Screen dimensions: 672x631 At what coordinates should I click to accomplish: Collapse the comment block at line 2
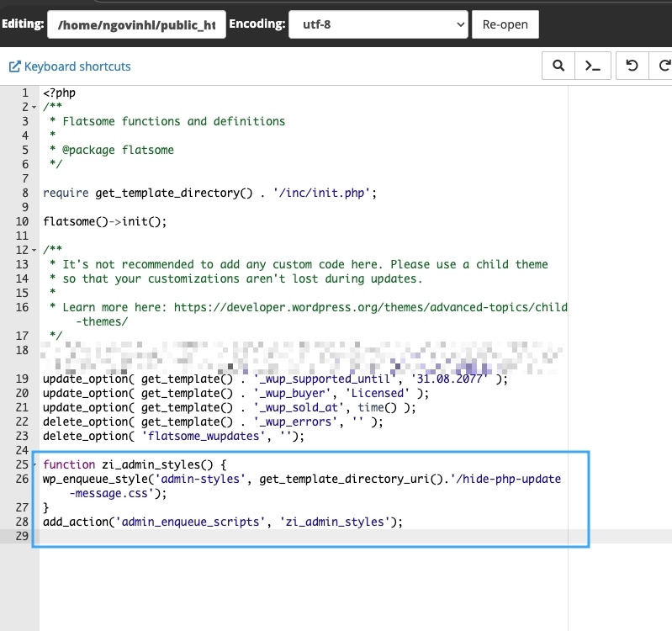[x=34, y=107]
